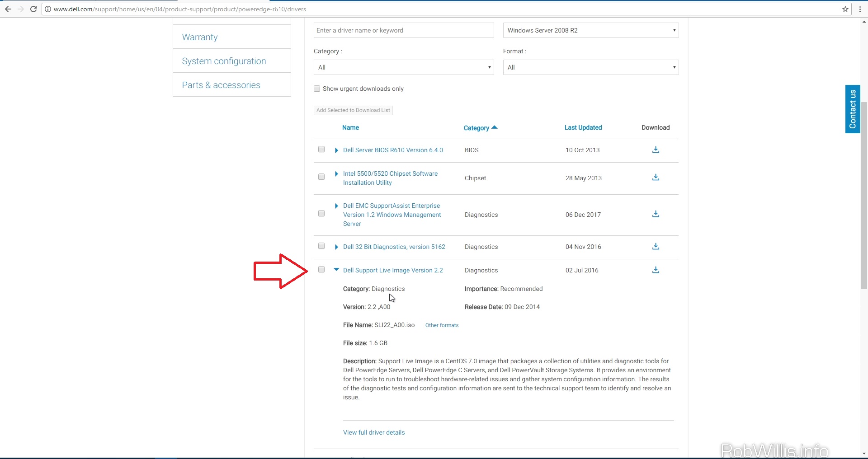Viewport: 868px width, 459px height.
Task: Check Dell 32 Bit Diagnostics checkbox
Action: point(321,246)
